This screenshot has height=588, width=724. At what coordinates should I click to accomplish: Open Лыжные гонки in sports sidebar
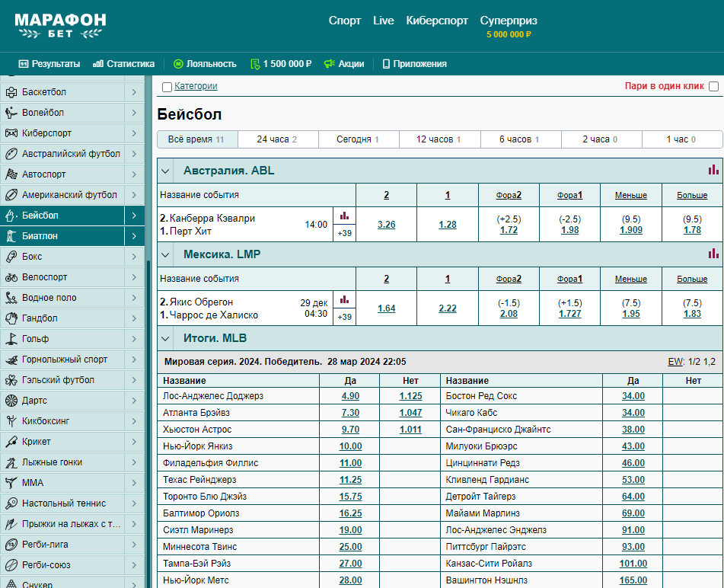click(x=62, y=462)
